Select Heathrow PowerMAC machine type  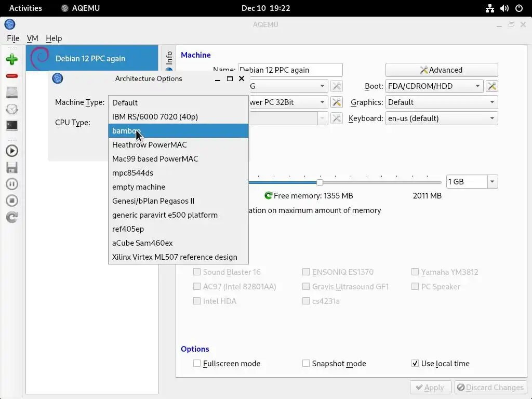point(179,145)
